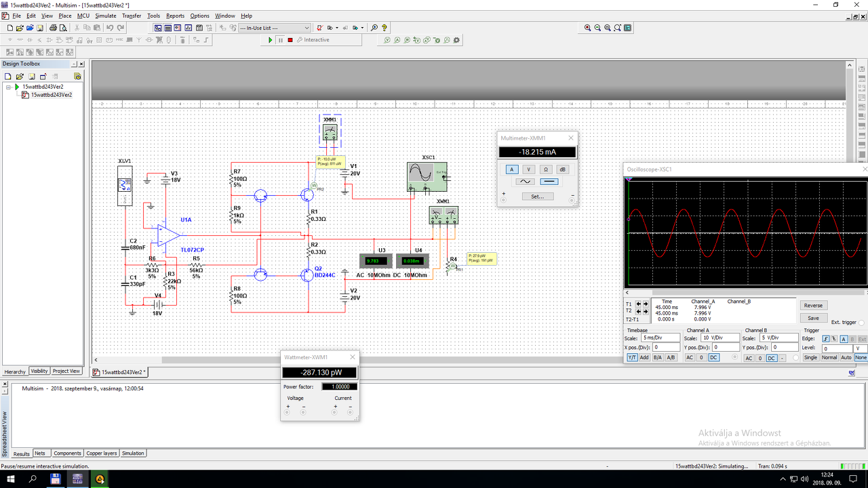Collapse the 15wattbd243Ver2 design tree node
868x488 pixels.
coord(9,87)
